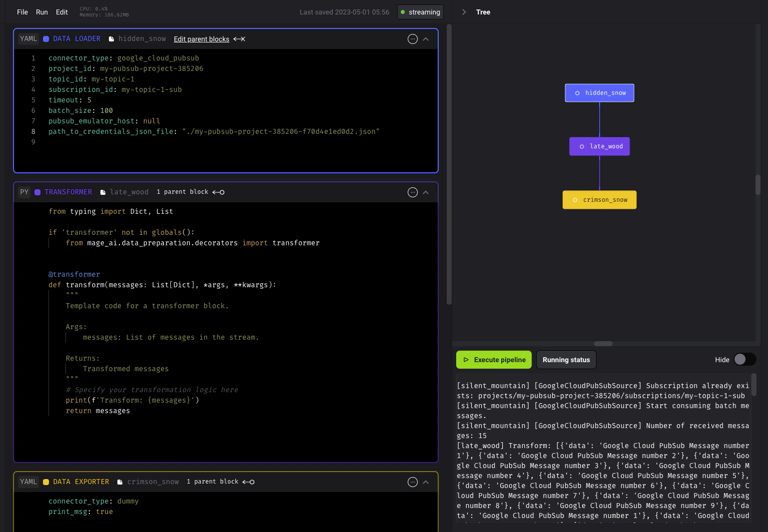Open the Running status view
Image resolution: width=768 pixels, height=532 pixels.
pos(566,359)
